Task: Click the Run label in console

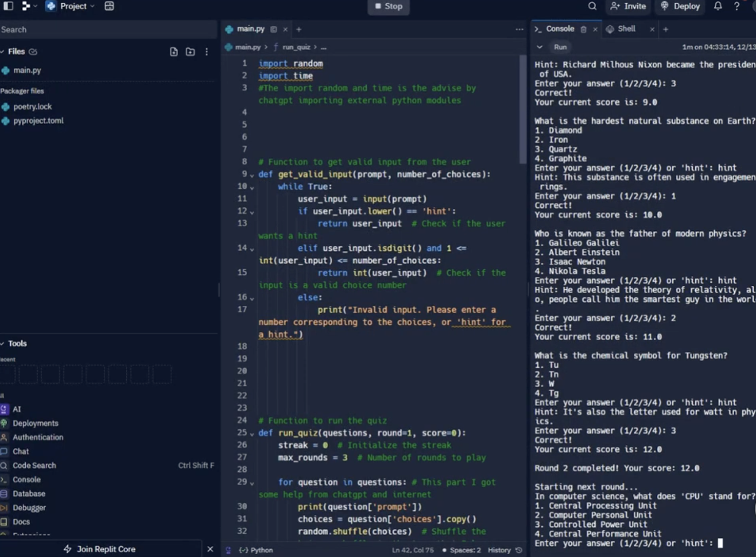Action: point(560,47)
